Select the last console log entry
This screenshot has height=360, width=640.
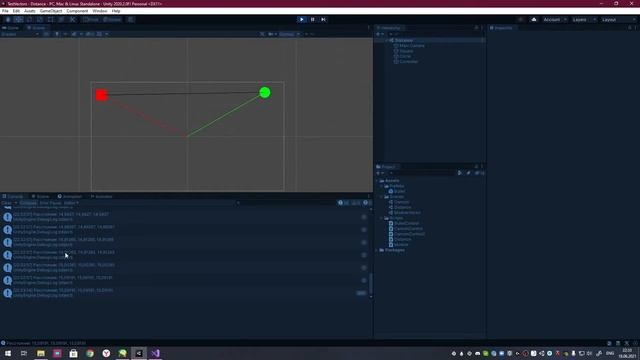pos(184,293)
